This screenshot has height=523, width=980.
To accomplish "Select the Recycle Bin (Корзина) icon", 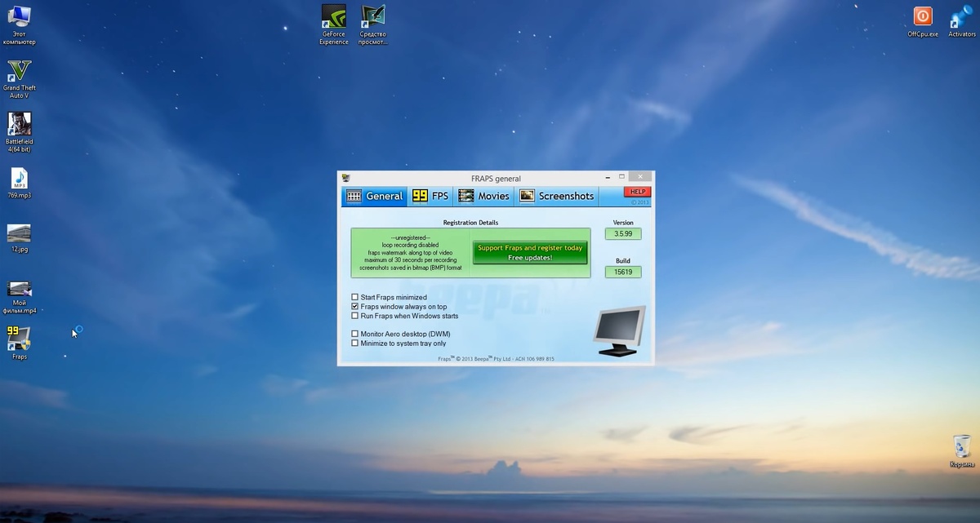I will (x=962, y=451).
